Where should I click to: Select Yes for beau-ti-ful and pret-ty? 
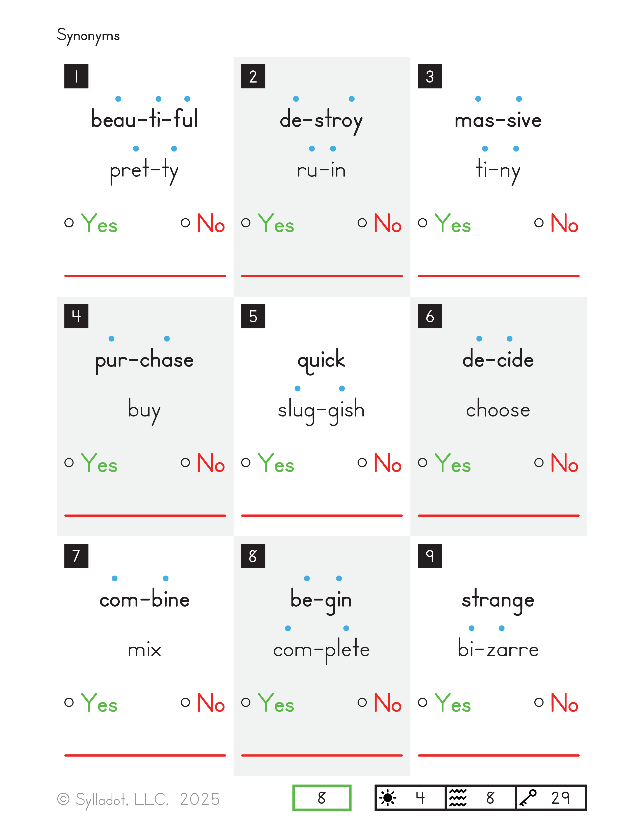pos(69,223)
